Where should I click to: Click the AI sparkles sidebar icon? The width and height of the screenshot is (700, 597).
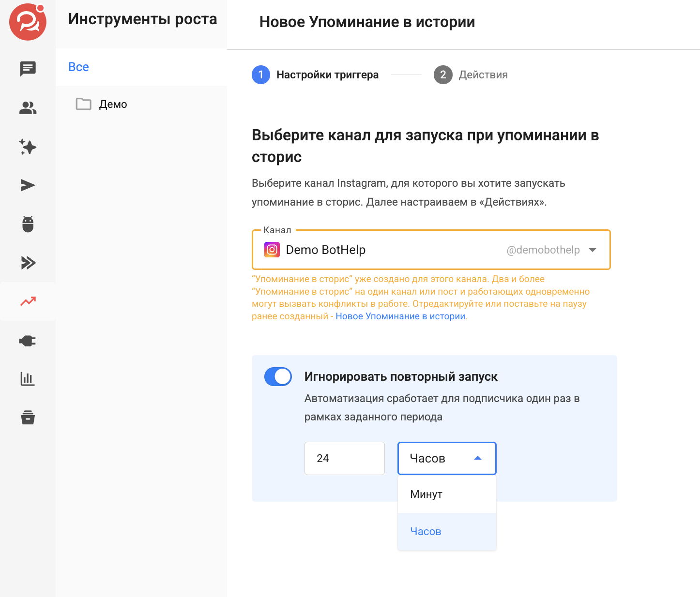click(28, 147)
